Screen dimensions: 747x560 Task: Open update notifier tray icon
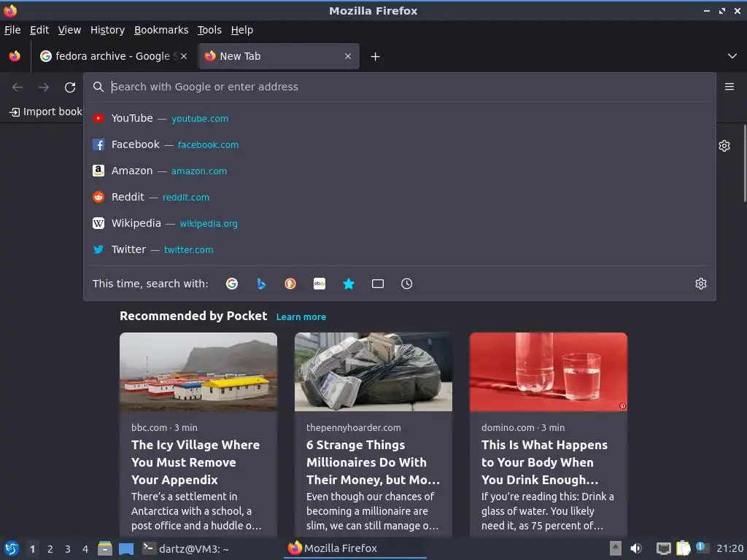[x=702, y=548]
